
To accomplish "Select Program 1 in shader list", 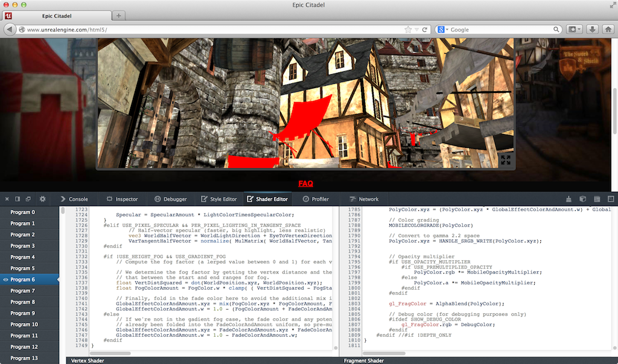I will point(30,223).
